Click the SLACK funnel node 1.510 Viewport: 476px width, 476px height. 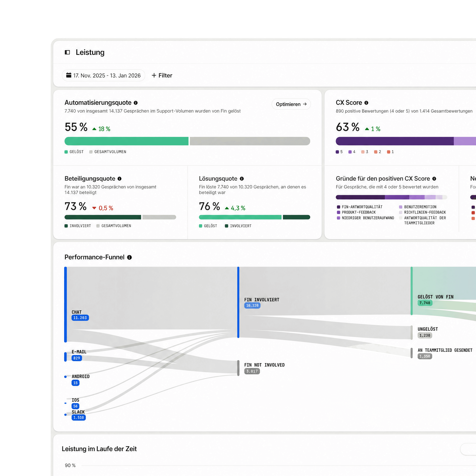click(x=79, y=418)
